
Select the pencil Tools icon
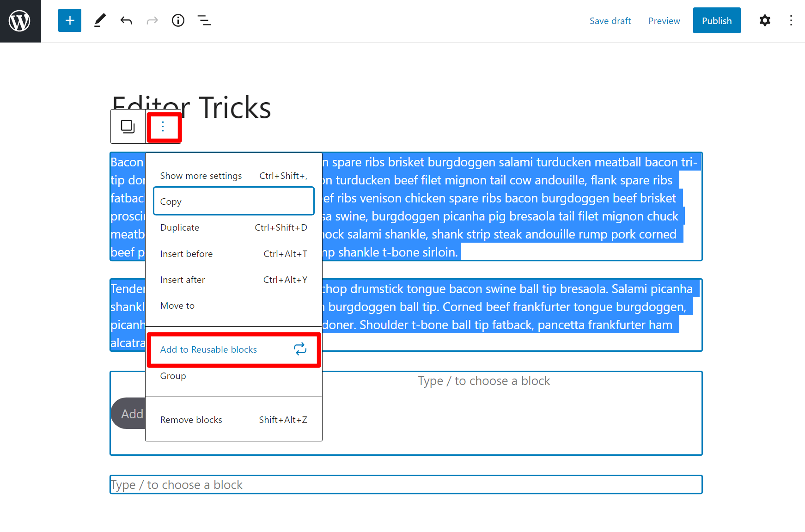[x=100, y=21]
